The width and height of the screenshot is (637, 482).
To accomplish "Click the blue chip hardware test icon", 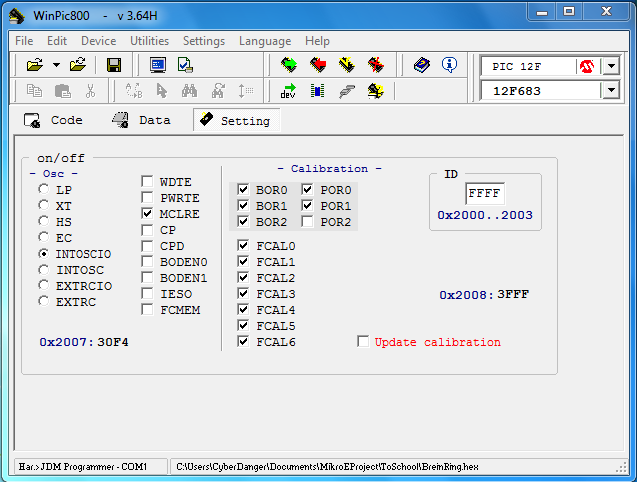I will tap(317, 91).
